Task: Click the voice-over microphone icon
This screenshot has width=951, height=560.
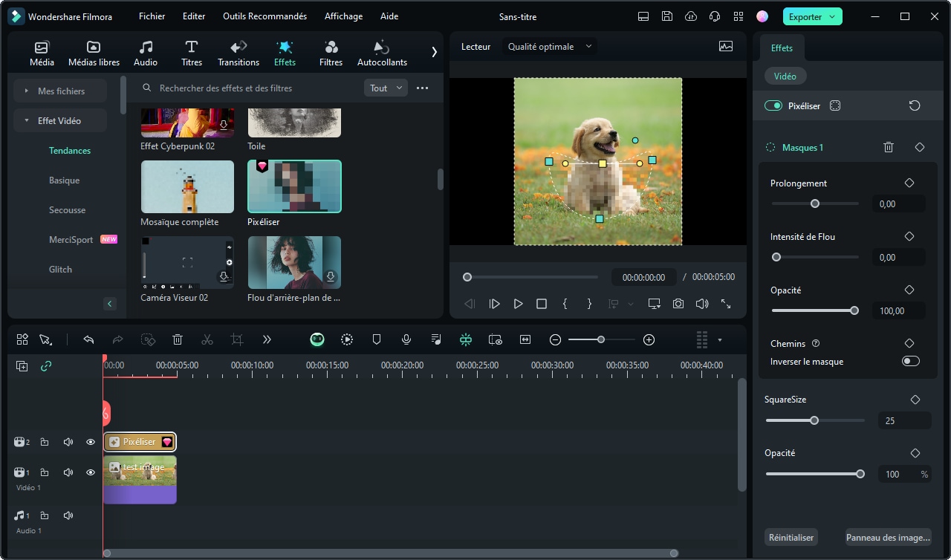Action: (x=406, y=339)
